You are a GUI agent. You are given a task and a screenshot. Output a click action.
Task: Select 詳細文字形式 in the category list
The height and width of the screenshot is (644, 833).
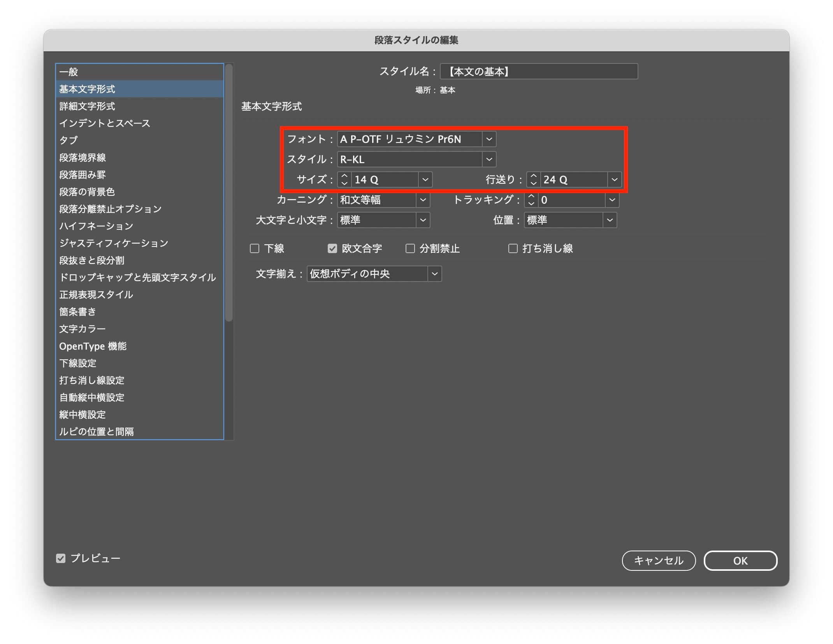(x=87, y=106)
